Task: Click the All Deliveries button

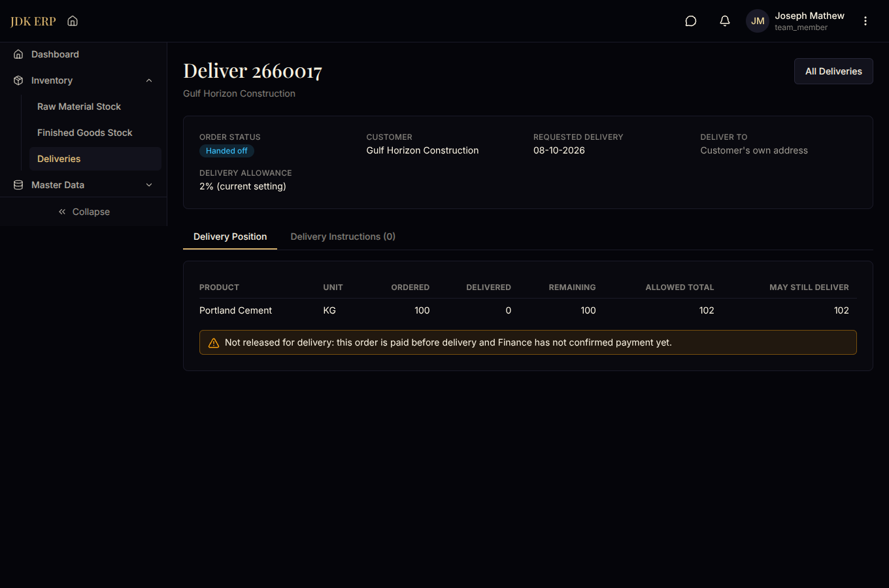Action: coord(833,71)
